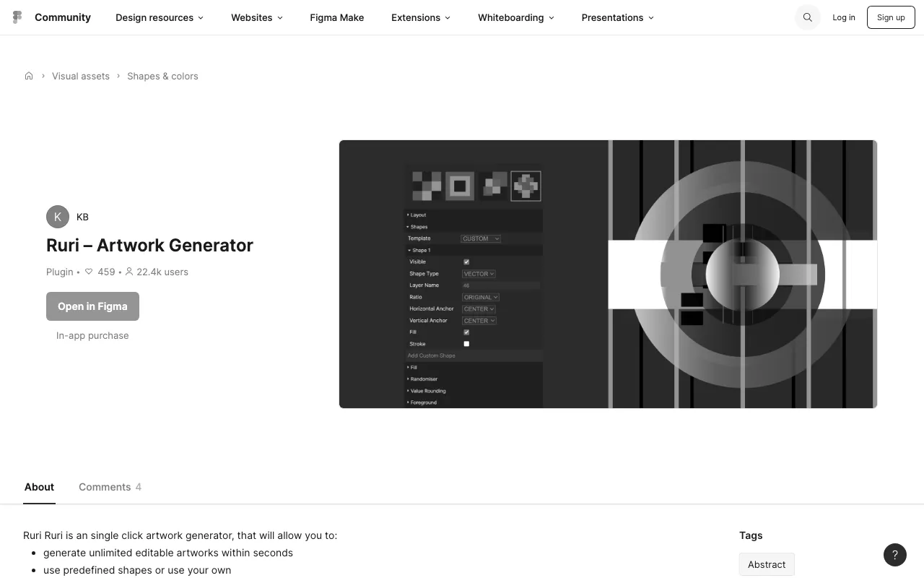Open the search icon button
The image size is (924, 578).
click(808, 17)
